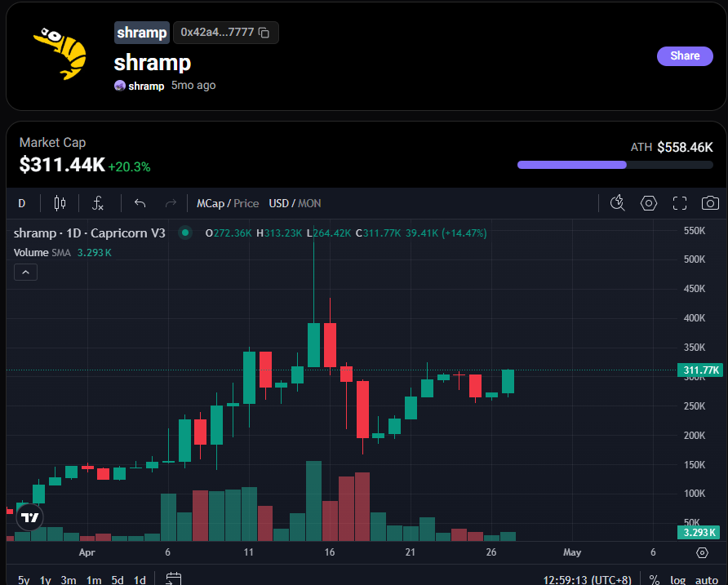Switch chart to MCap mode
This screenshot has height=585, width=728.
[211, 203]
